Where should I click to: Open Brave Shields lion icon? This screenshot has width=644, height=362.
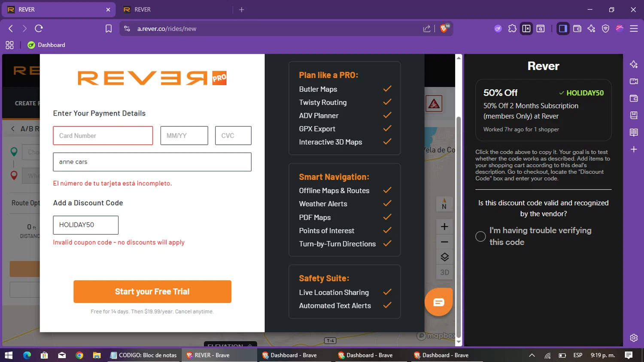pyautogui.click(x=444, y=28)
